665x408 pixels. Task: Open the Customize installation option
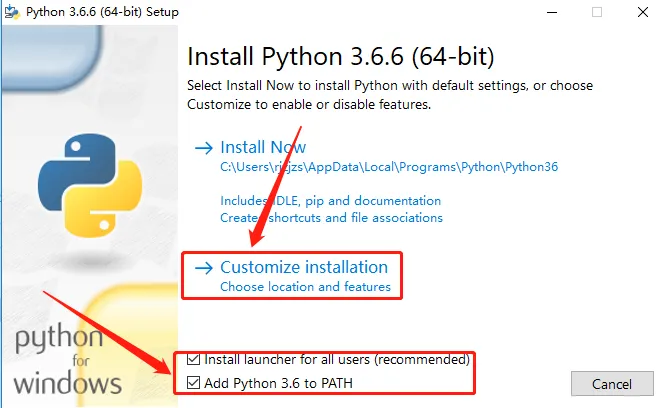(304, 267)
